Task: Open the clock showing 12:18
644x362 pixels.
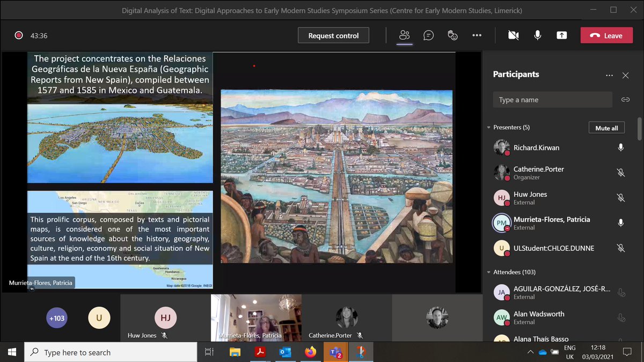Action: tap(599, 352)
